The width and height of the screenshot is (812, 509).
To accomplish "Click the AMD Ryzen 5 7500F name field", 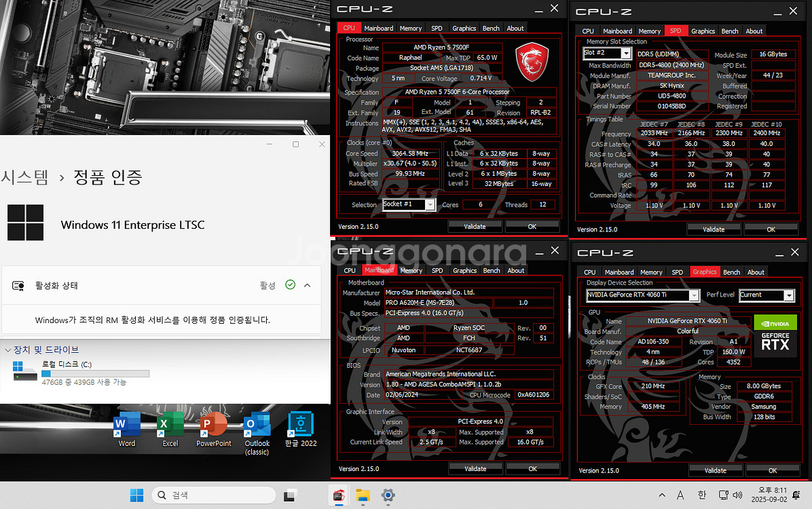I will 441,47.
